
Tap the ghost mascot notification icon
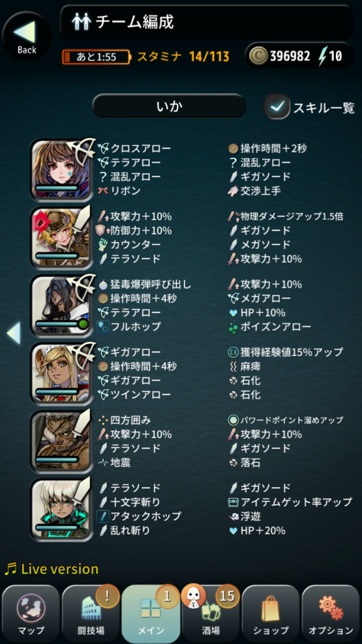tap(193, 597)
